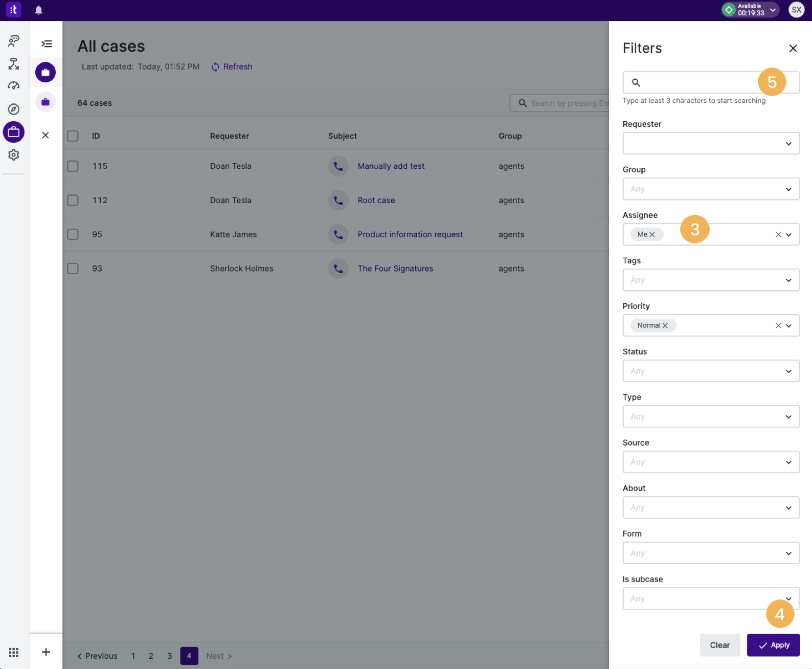
Task: Focus the cases search box
Action: coord(559,103)
